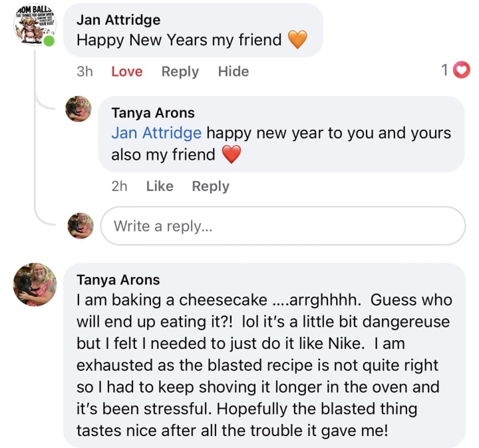Click the red heart emoji in Tanya's reply
Image resolution: width=479 pixels, height=448 pixels.
click(x=230, y=154)
